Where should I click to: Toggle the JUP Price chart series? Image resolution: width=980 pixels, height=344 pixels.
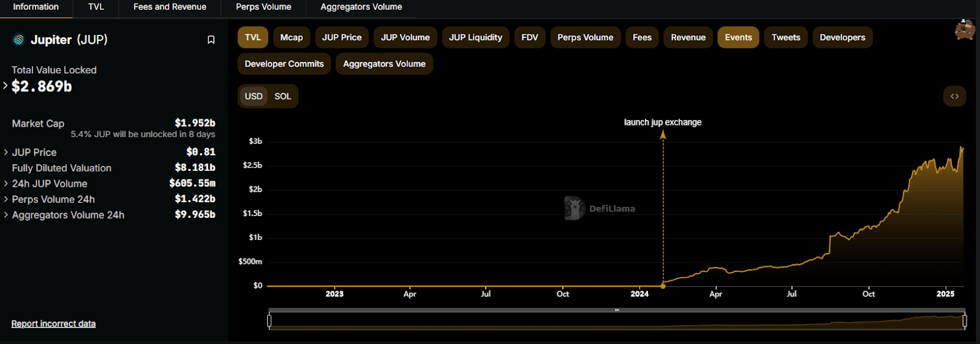342,37
